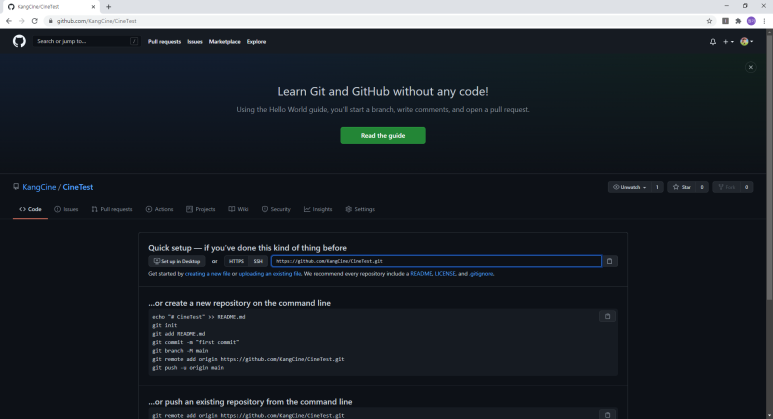The width and height of the screenshot is (773, 419).
Task: Click the stargazers count 0
Action: tap(702, 187)
